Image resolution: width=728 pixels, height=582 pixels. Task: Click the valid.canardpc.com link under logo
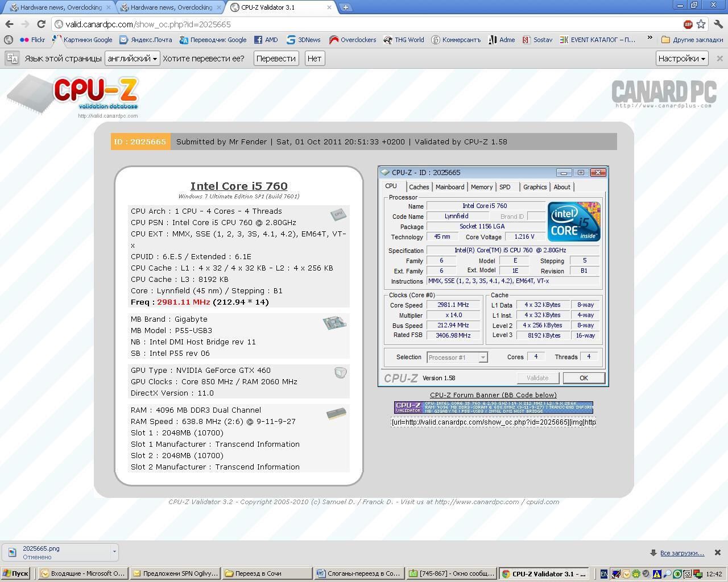point(107,116)
